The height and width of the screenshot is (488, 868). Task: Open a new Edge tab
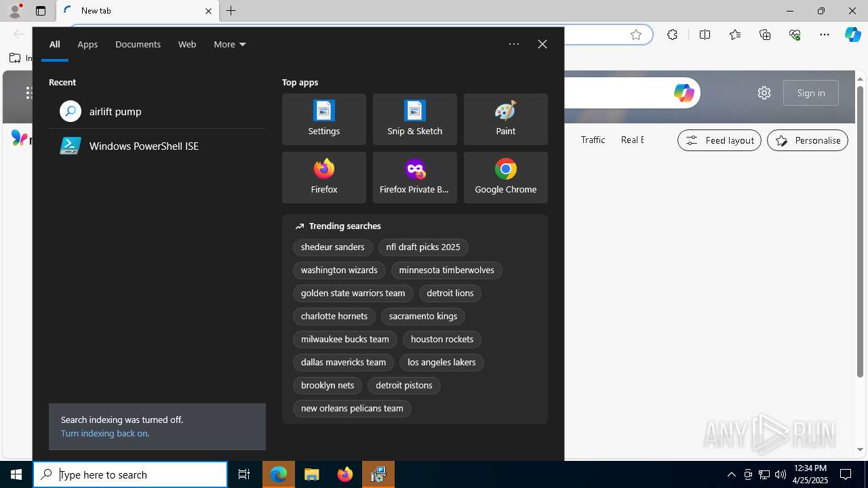click(x=231, y=11)
